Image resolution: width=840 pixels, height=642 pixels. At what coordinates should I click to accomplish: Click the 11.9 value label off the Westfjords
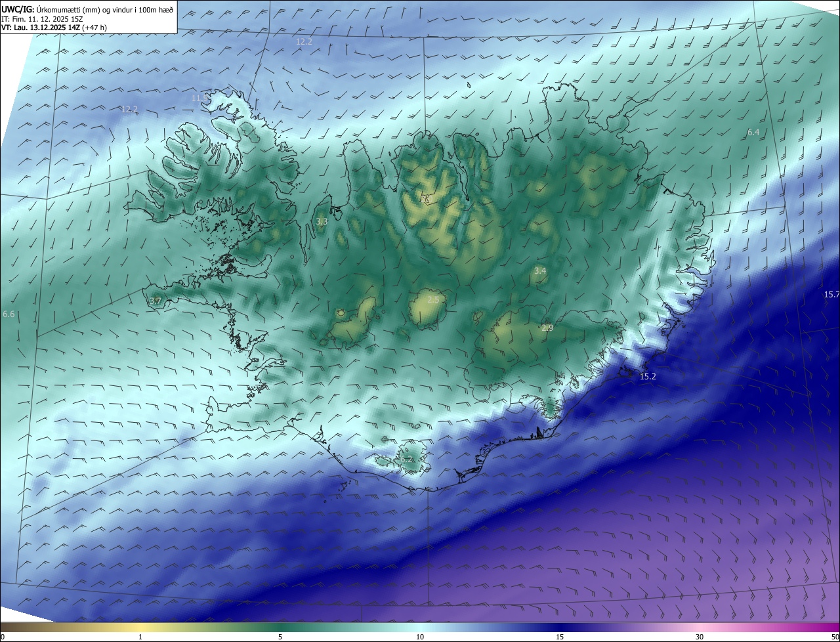(199, 98)
